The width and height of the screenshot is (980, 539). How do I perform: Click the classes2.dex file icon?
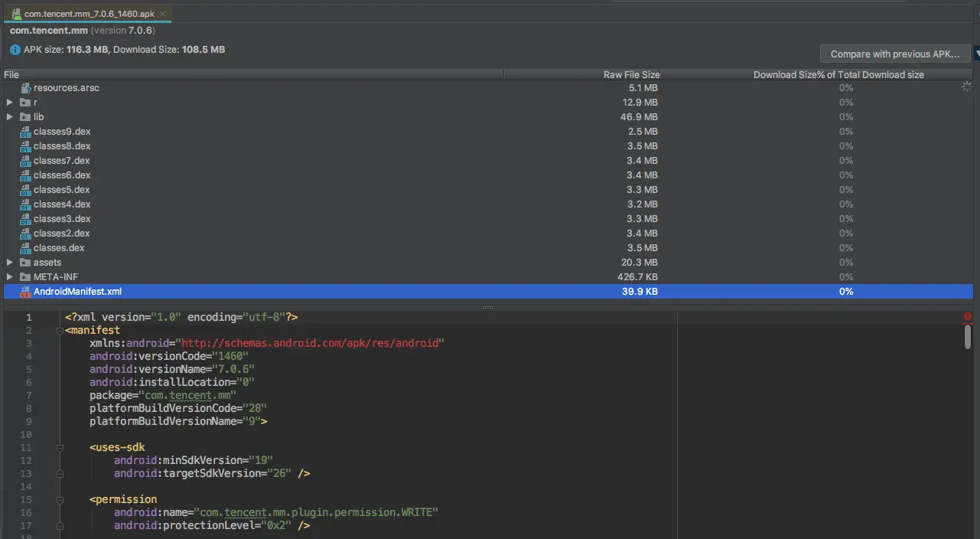coord(25,234)
